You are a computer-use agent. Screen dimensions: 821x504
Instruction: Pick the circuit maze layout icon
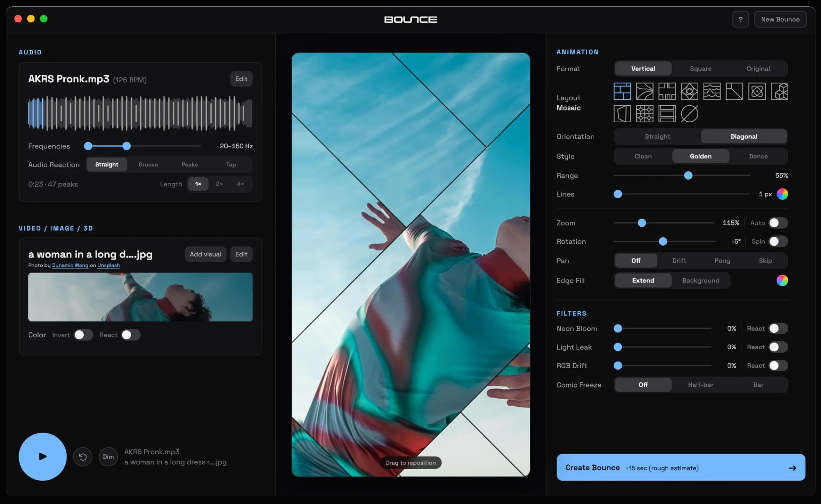[x=667, y=91]
